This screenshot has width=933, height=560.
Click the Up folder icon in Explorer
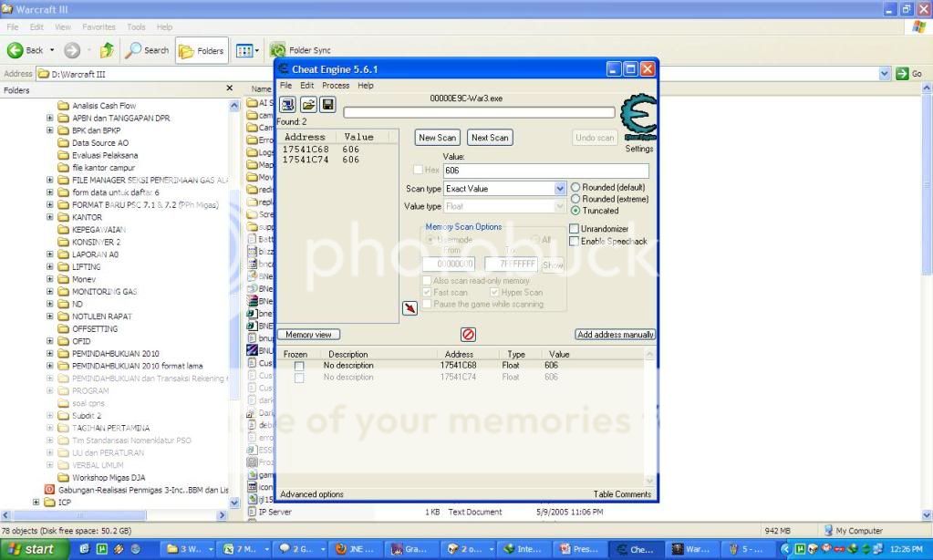point(107,51)
